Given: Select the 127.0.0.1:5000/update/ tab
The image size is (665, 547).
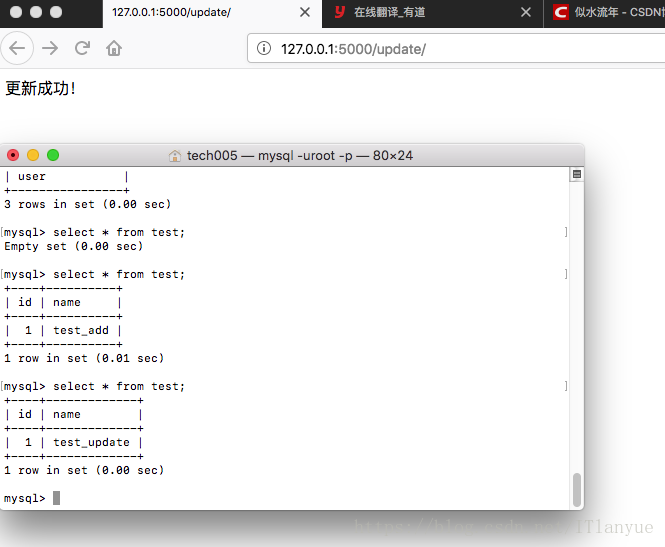Looking at the screenshot, I should 212,13.
